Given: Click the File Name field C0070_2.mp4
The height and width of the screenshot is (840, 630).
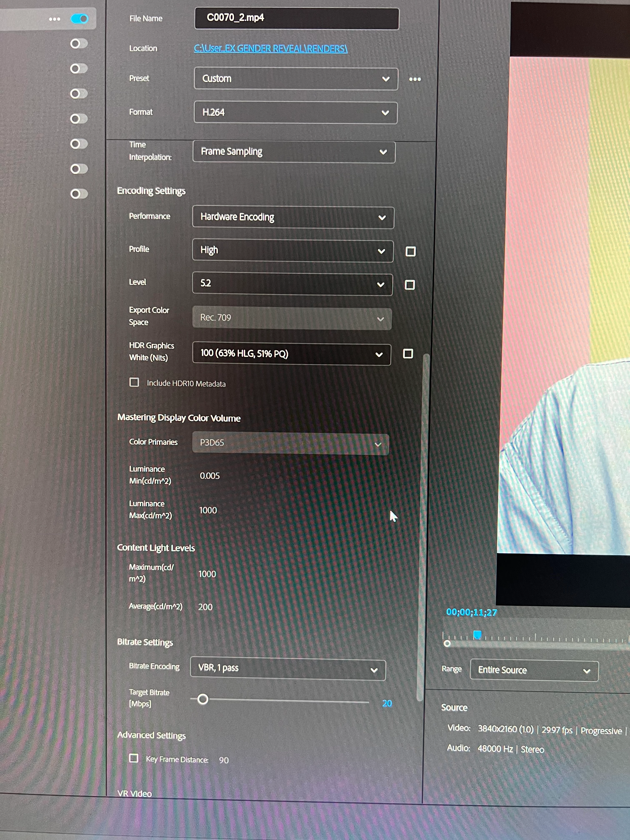Looking at the screenshot, I should (x=296, y=18).
